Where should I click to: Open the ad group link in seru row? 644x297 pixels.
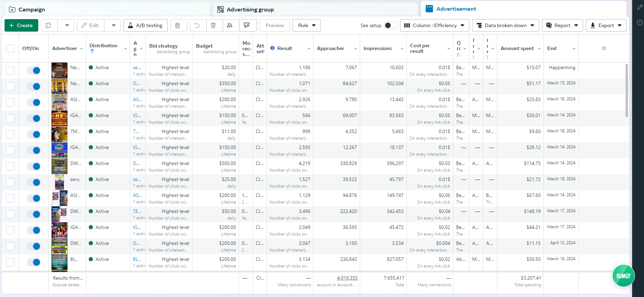pos(137,179)
